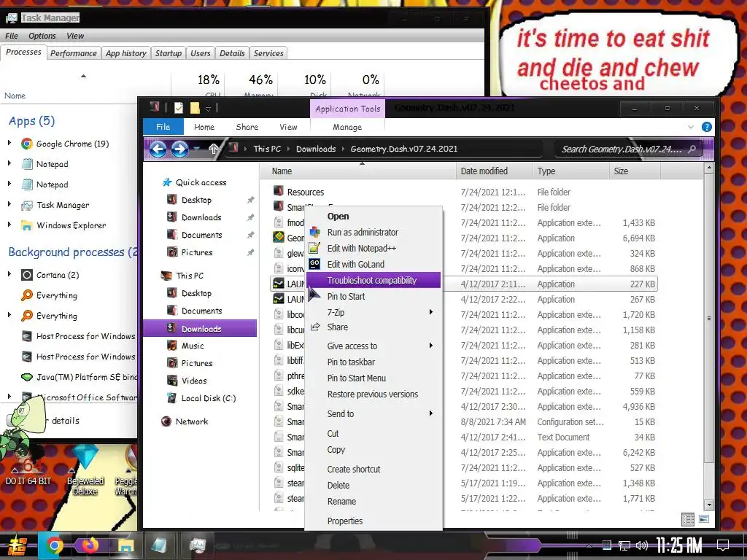
Task: Click the file list scroll down arrow
Action: [x=709, y=505]
